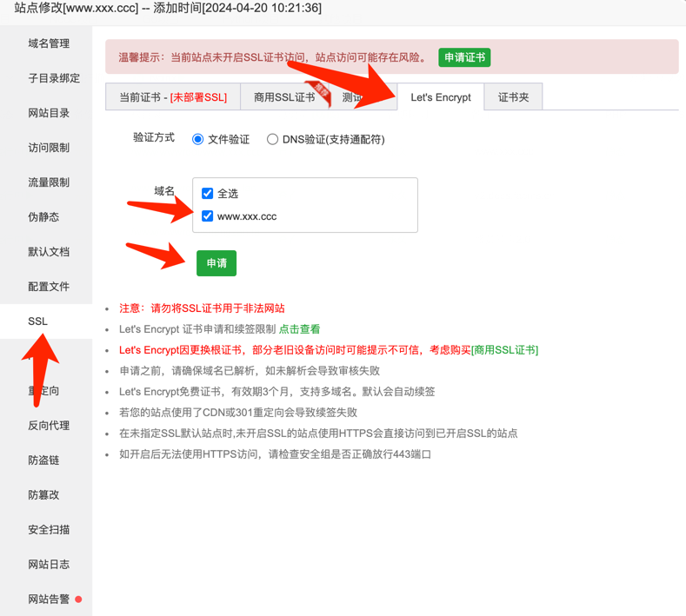Open 配置文件 settings in sidebar

pos(49,287)
